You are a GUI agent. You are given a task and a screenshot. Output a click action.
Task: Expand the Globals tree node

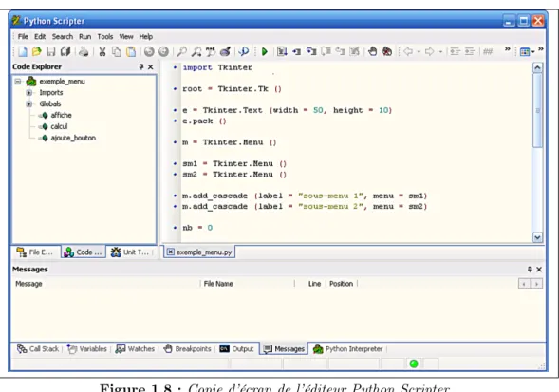(29, 103)
